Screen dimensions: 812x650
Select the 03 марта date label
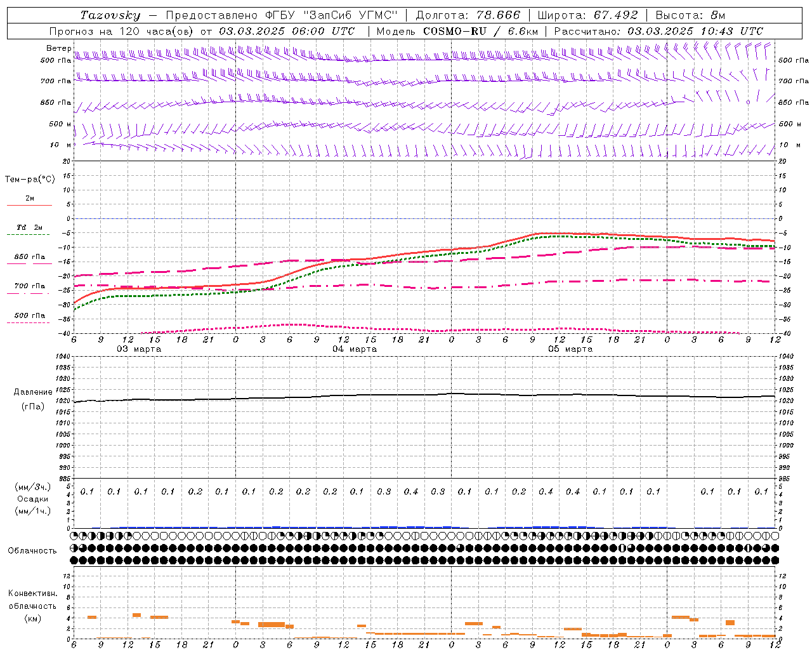pyautogui.click(x=139, y=349)
